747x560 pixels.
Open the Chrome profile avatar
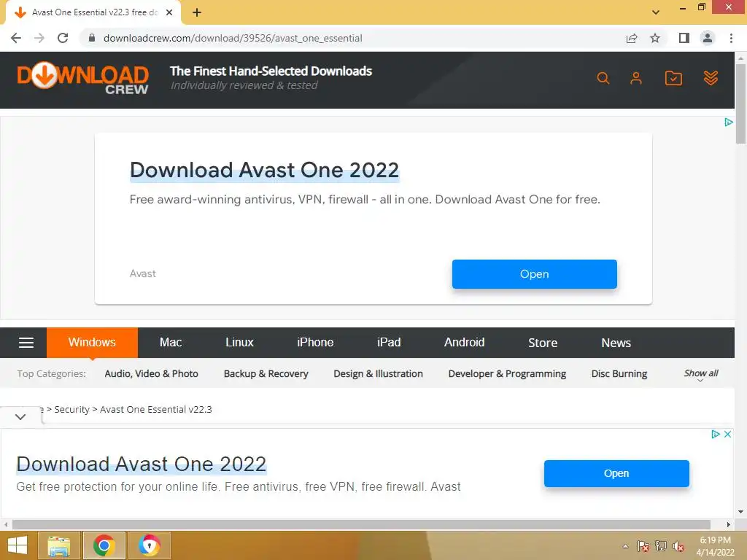click(x=708, y=38)
